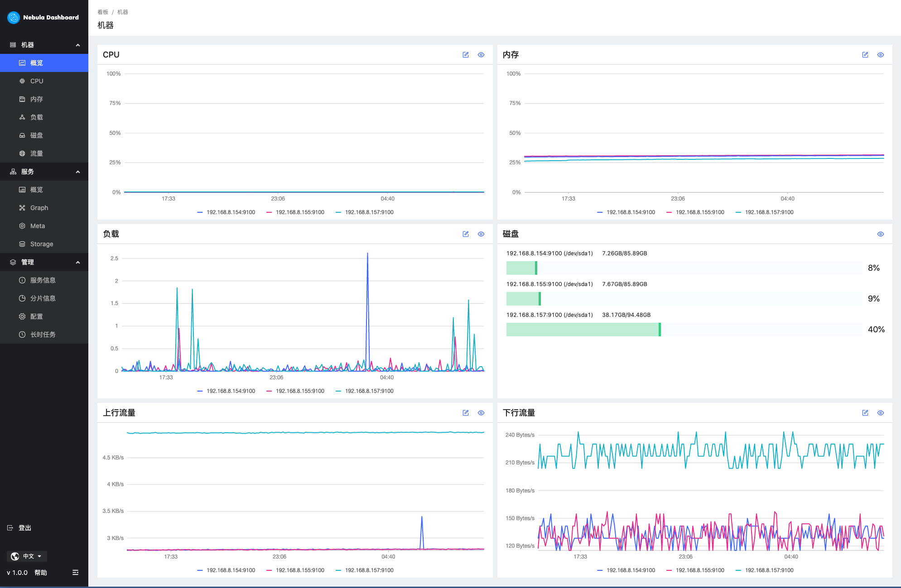Click the 40% disk usage value
The width and height of the screenshot is (901, 588).
(876, 330)
